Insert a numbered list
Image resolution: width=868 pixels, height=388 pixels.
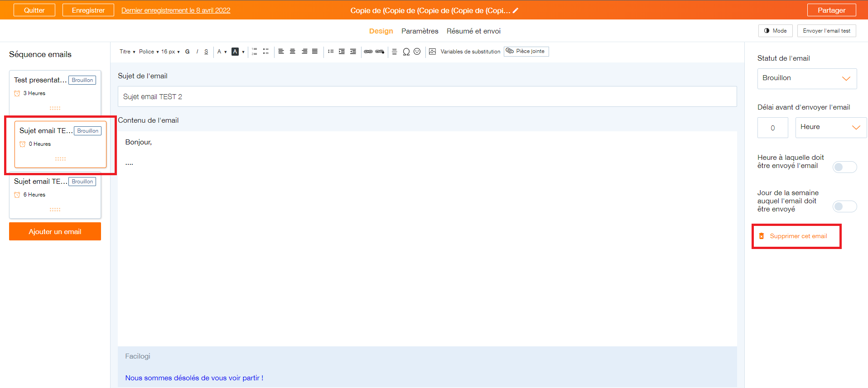(255, 52)
